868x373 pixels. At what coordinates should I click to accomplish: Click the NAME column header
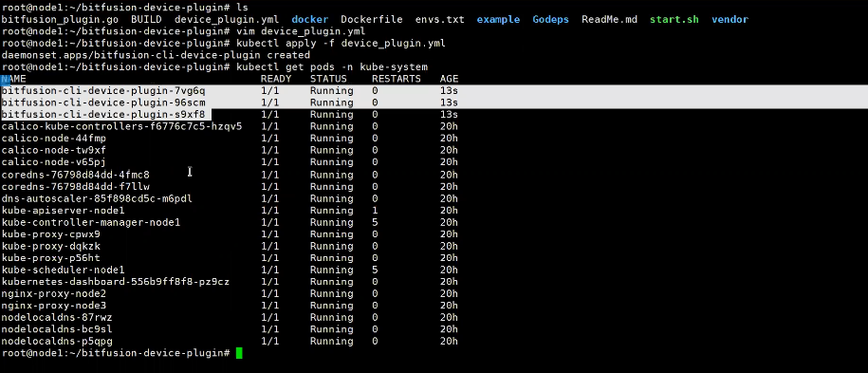pos(14,79)
